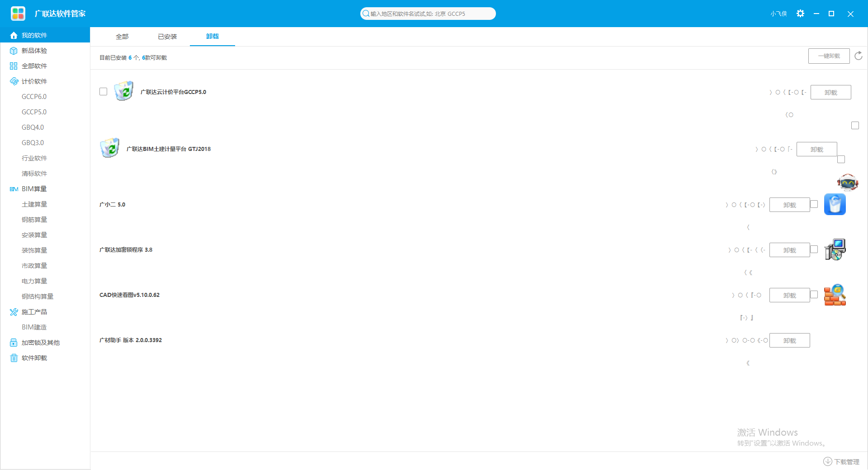Tick the checkbox next to 广小二 5.0's 卸载 button
This screenshot has height=470, width=868.
(814, 204)
